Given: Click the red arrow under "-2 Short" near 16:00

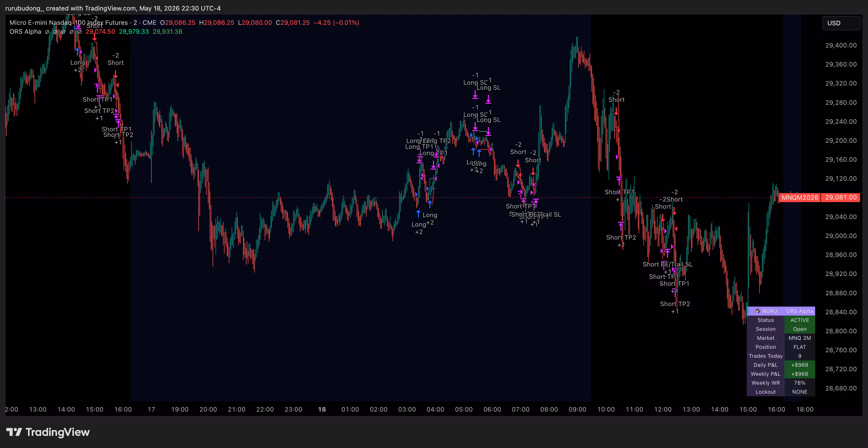Looking at the screenshot, I should point(116,74).
